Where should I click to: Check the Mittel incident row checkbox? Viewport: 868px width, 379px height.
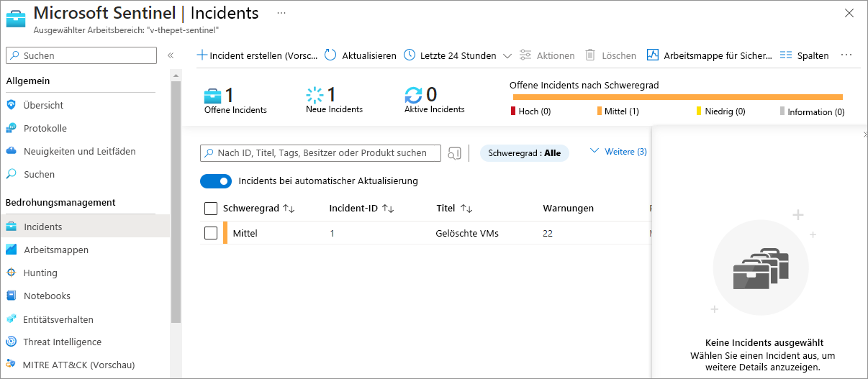[211, 233]
